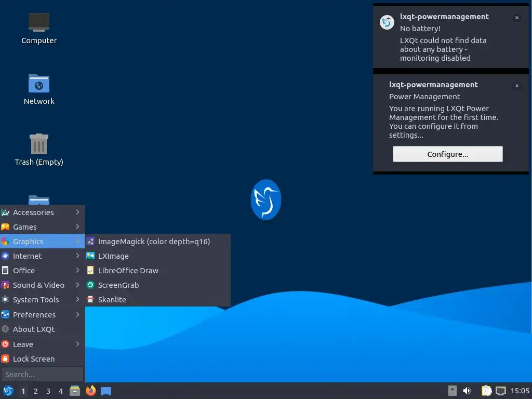
Task: Dismiss the No battery! notification
Action: tap(517, 18)
